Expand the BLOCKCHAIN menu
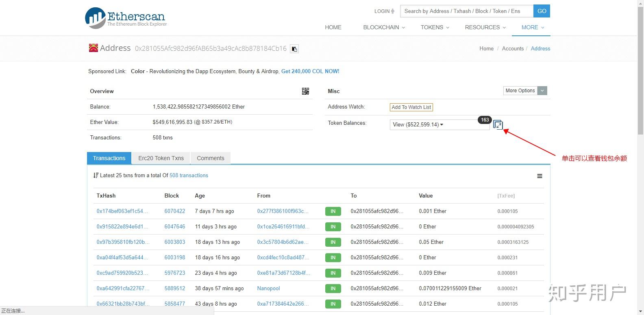 [384, 27]
